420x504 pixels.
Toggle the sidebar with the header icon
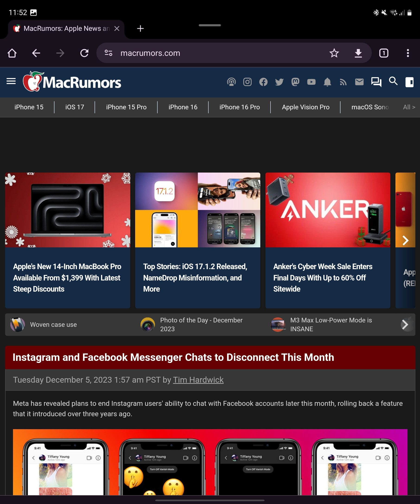409,82
